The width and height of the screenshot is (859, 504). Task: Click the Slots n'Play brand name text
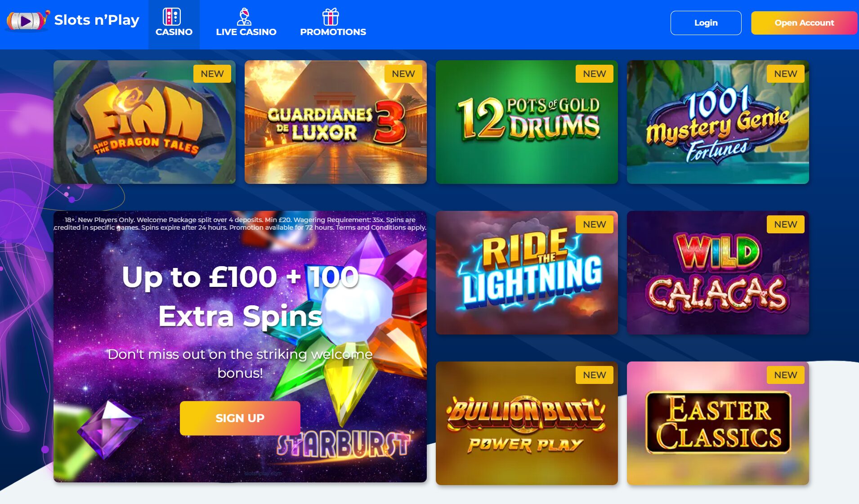tap(97, 20)
